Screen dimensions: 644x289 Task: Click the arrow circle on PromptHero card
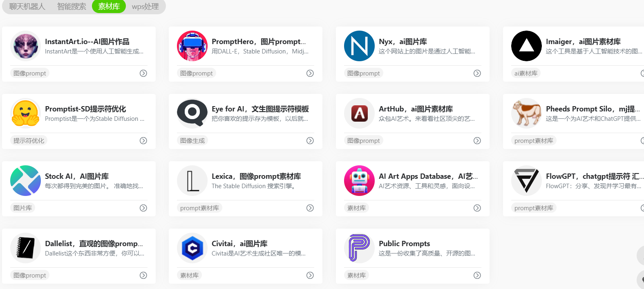310,73
